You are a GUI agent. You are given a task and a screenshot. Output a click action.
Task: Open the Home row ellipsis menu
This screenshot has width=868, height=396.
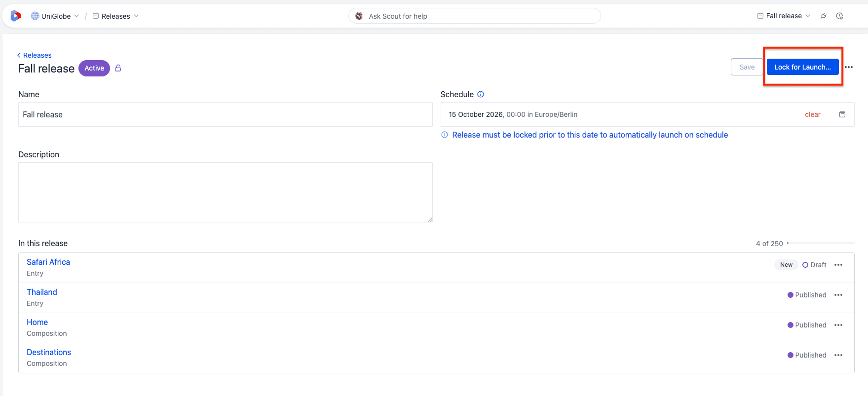[x=838, y=325]
